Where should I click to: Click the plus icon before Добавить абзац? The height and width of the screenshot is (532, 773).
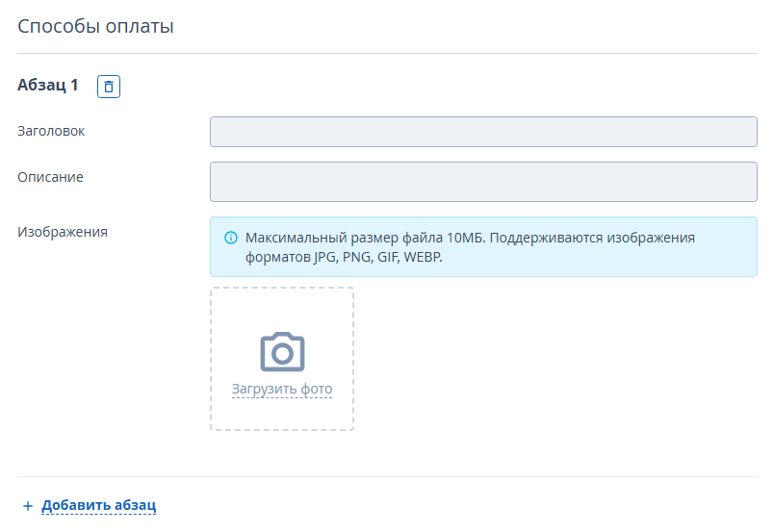[x=28, y=506]
